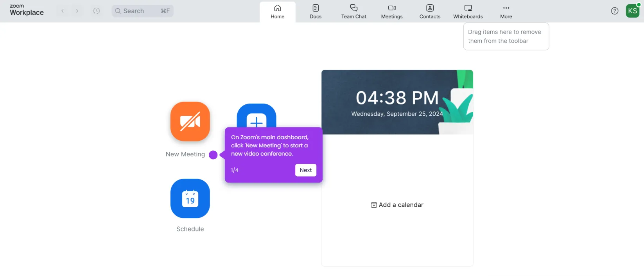The height and width of the screenshot is (276, 644).
Task: Click the 04:38 PM clock display
Action: [x=397, y=98]
